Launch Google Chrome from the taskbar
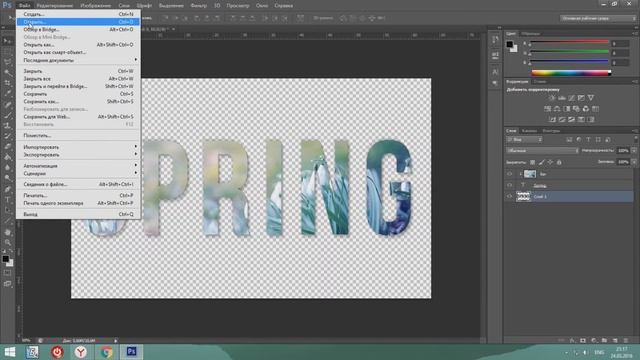 [107, 352]
